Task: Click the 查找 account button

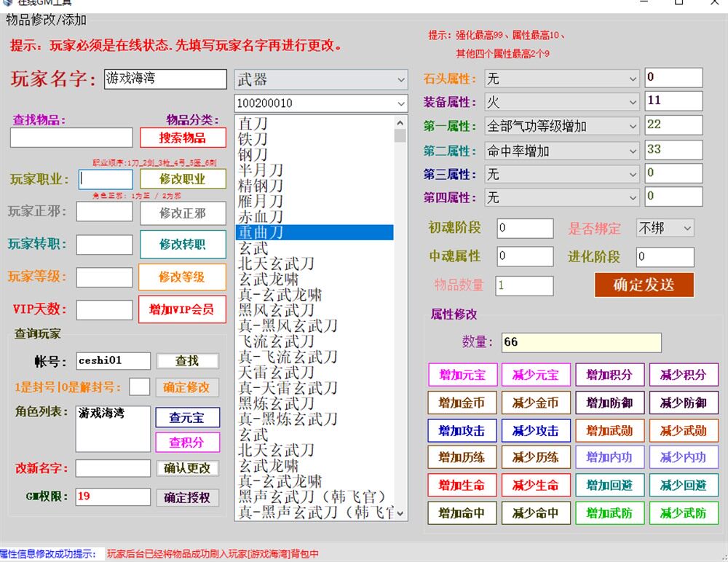Action: (187, 361)
